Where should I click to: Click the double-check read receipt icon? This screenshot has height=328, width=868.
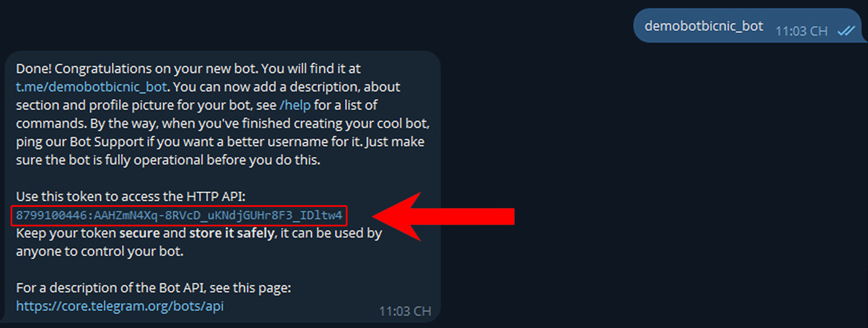846,31
